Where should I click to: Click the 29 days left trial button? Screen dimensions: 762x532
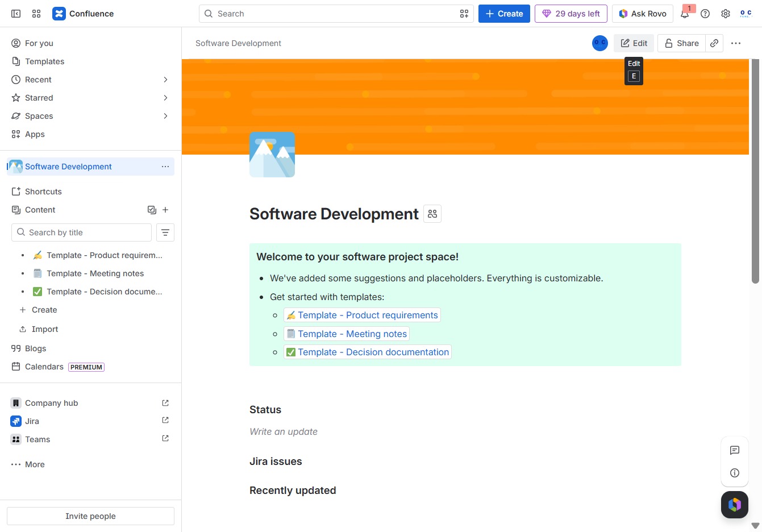click(x=571, y=14)
